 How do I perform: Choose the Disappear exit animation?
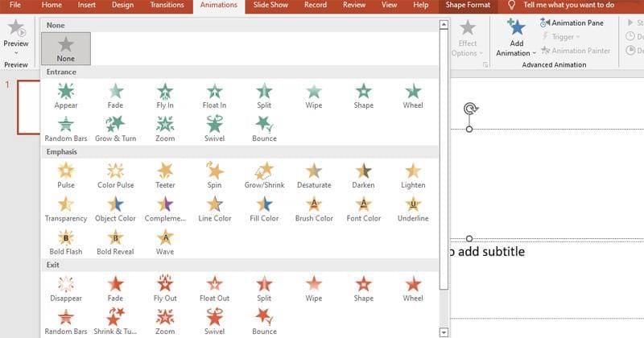[66, 288]
